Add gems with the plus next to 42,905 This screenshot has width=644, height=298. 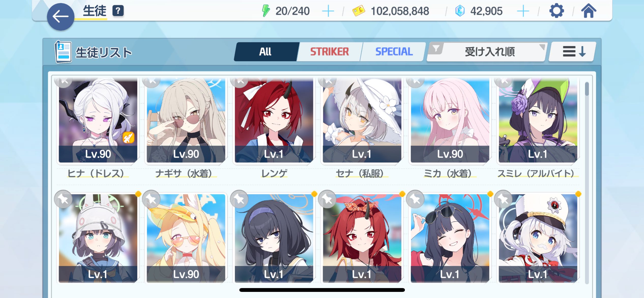coord(523,11)
